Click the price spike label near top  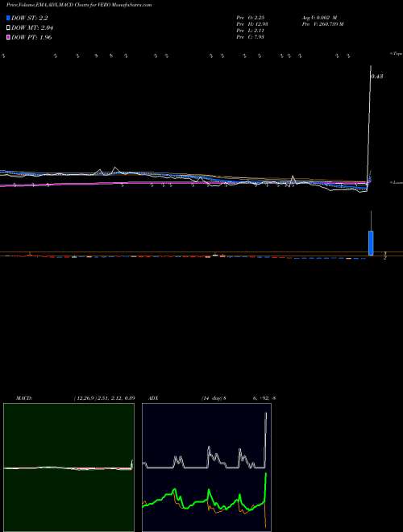[377, 77]
